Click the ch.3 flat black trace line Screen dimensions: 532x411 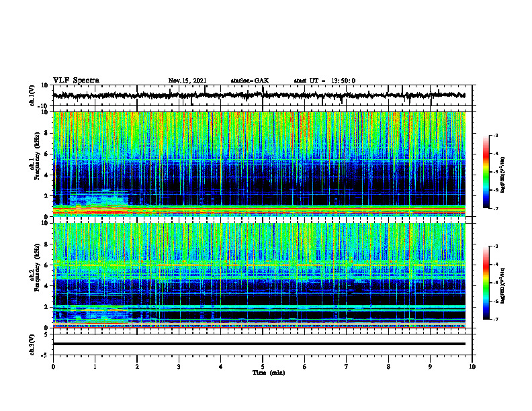coord(259,344)
